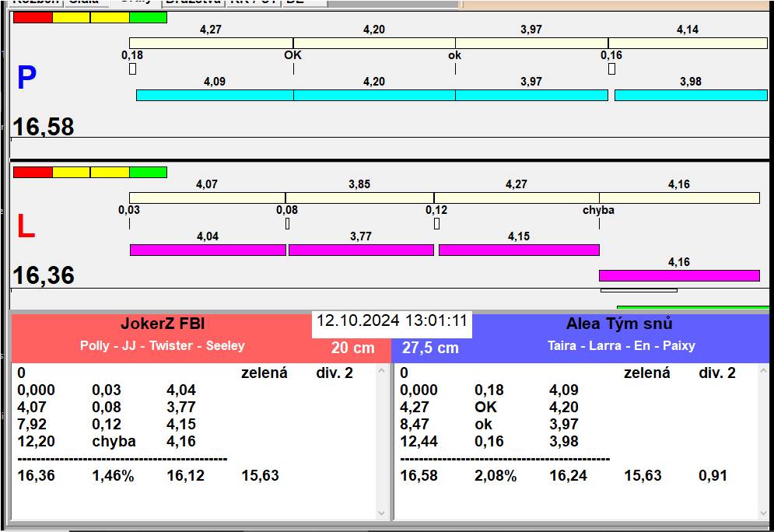Click the div. 2 label in Alea results
Viewport: 774px width, 532px height.
click(x=716, y=373)
